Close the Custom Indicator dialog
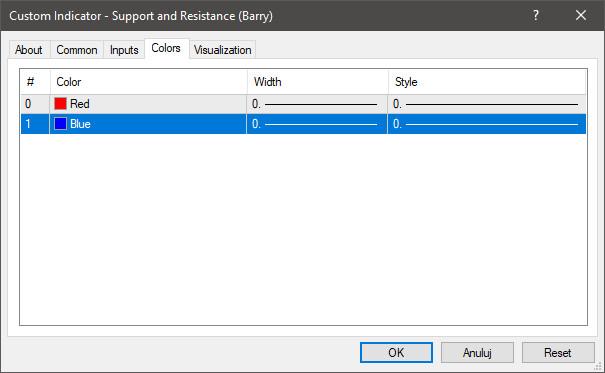The image size is (605, 373). coord(581,15)
